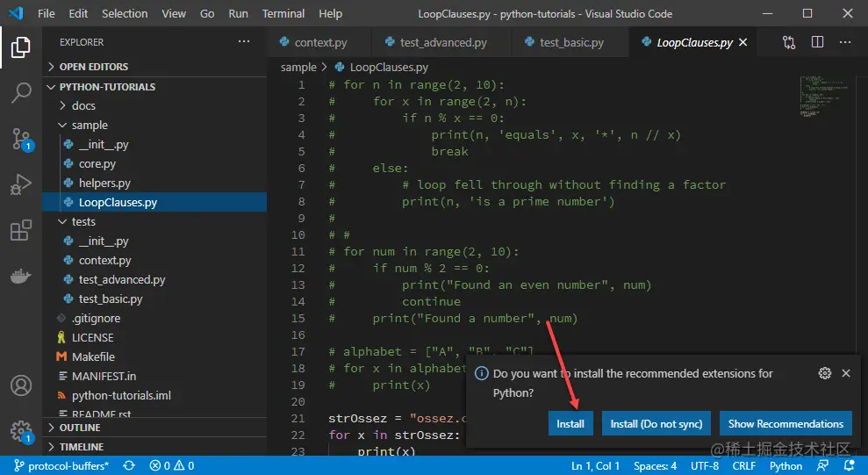Open the Extensions view

[x=20, y=230]
